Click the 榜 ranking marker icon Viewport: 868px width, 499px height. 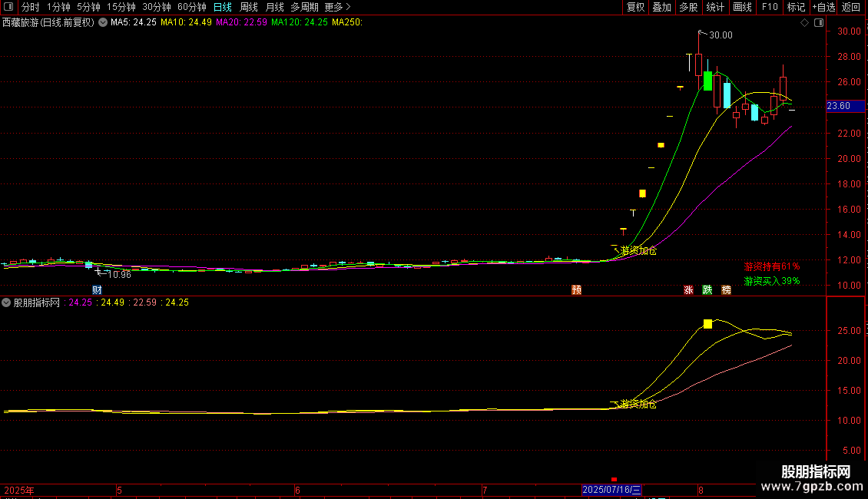[x=727, y=290]
